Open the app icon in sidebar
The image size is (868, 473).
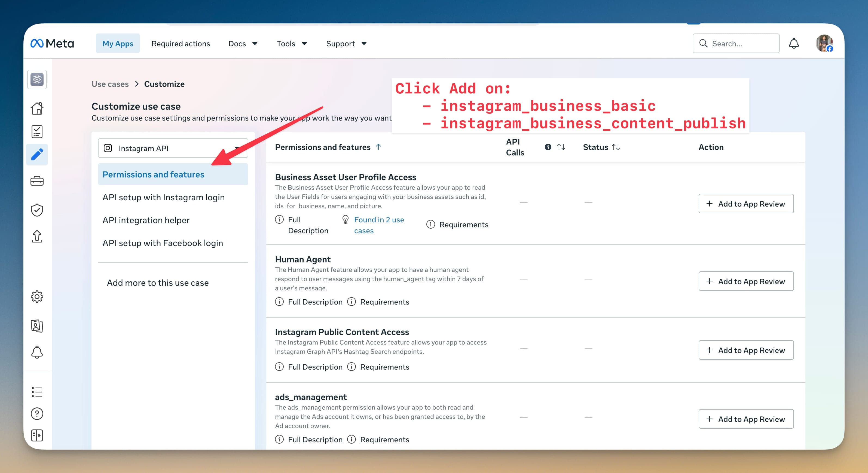[x=37, y=79]
